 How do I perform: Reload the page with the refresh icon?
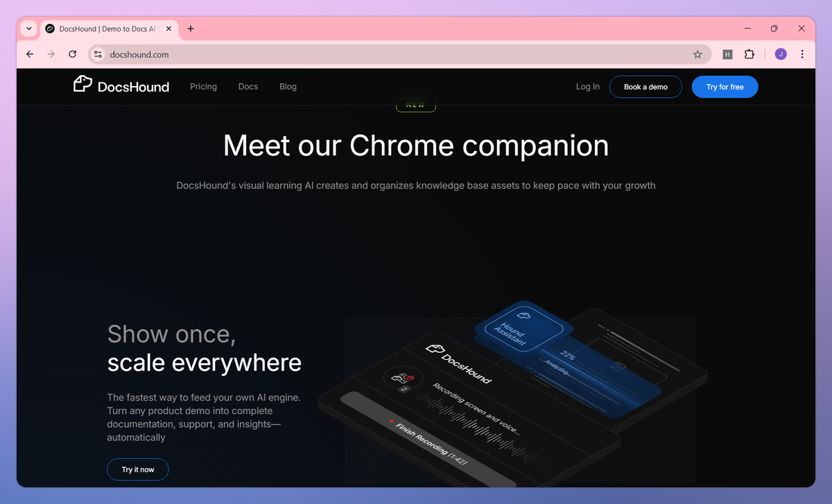click(72, 54)
